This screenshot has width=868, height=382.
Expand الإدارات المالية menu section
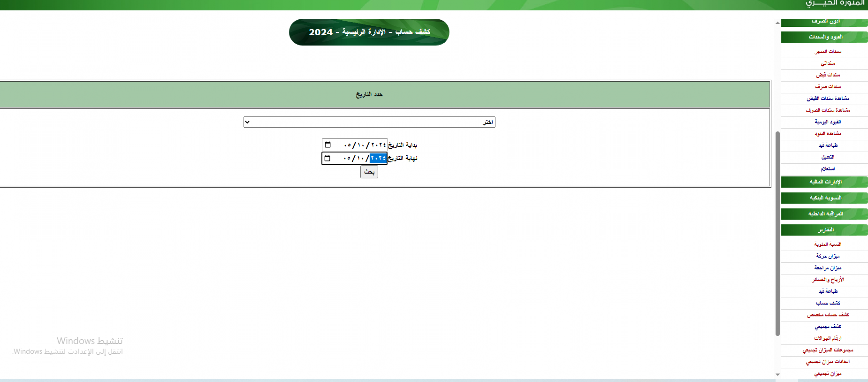(825, 182)
